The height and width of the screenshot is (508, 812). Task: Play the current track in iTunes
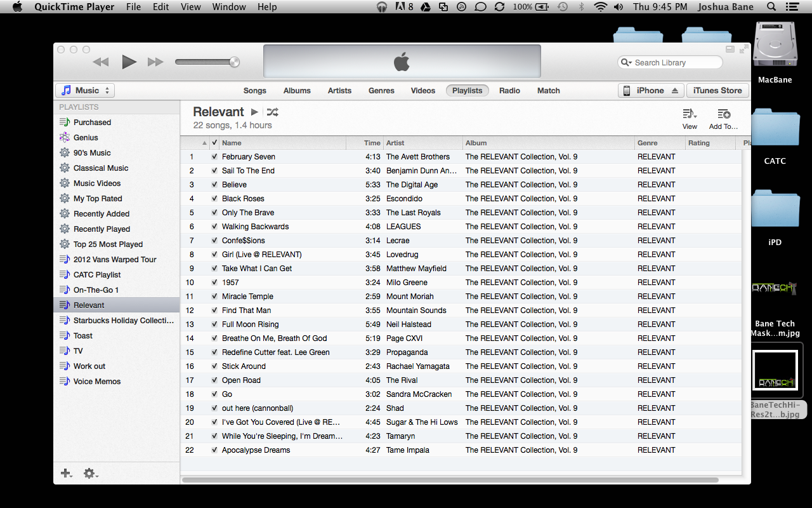tap(129, 62)
